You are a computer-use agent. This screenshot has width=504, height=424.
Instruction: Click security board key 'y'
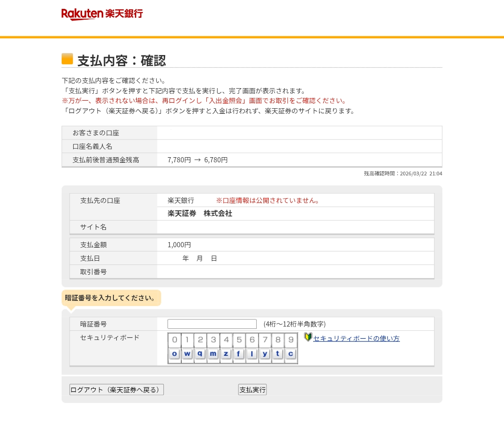265,354
